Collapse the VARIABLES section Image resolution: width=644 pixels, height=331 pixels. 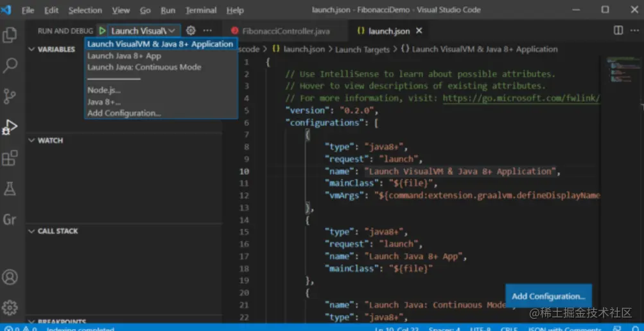point(52,49)
